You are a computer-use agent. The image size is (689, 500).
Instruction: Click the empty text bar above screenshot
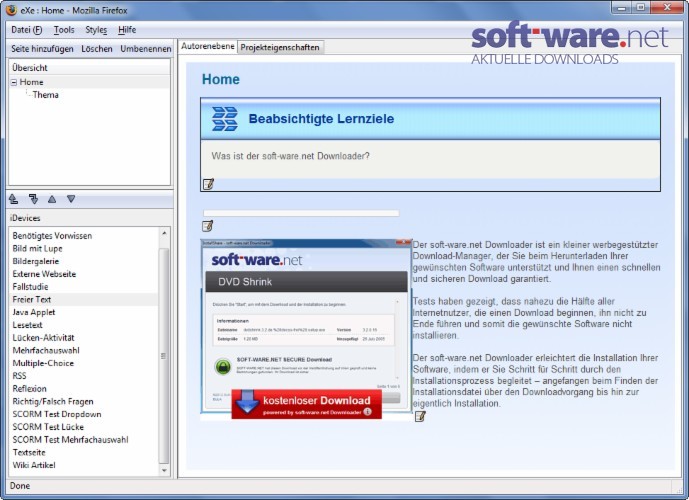point(301,213)
